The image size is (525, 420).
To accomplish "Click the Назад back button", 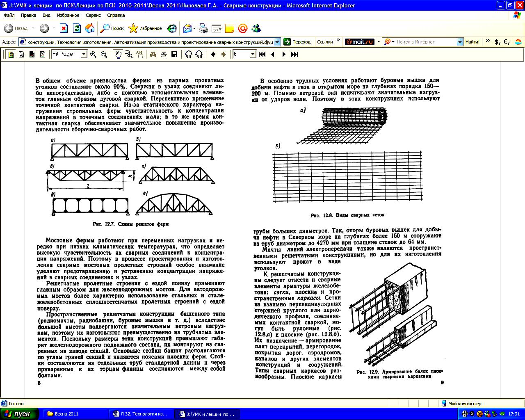I will click(x=16, y=28).
